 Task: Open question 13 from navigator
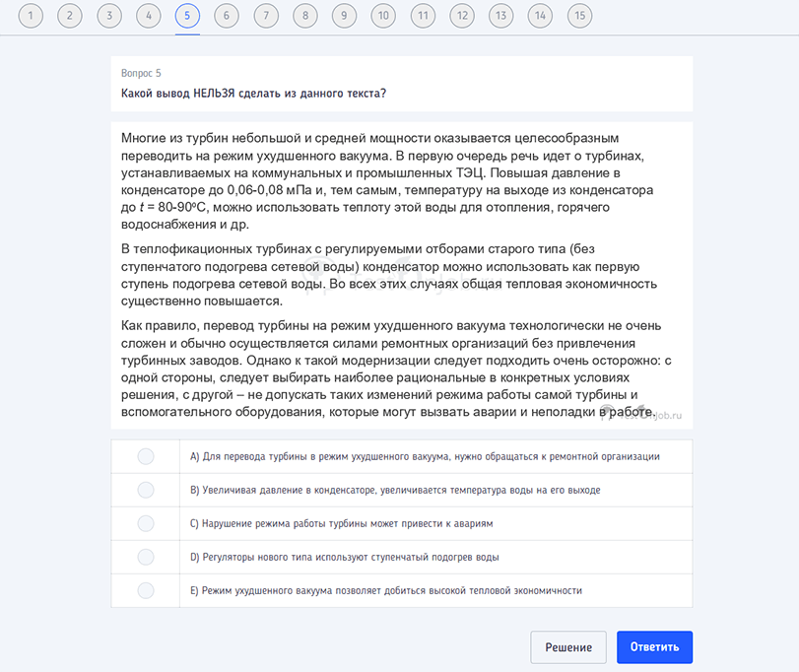coord(501,16)
